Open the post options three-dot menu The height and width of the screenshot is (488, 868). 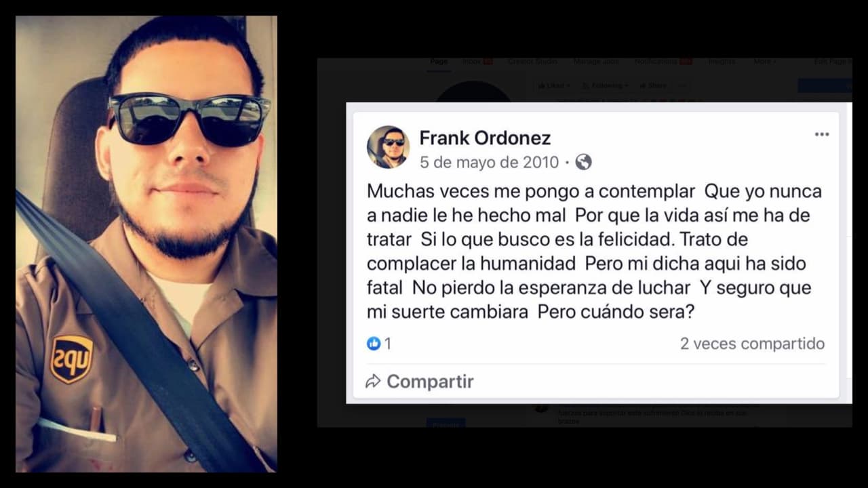point(821,134)
